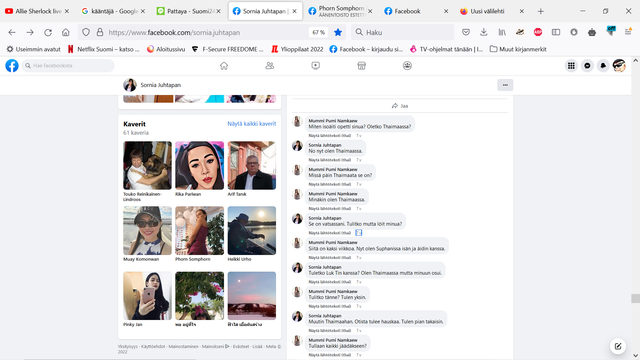Open TV-ohjelmat tänään bookmark
The image size is (640, 360).
[447, 49]
